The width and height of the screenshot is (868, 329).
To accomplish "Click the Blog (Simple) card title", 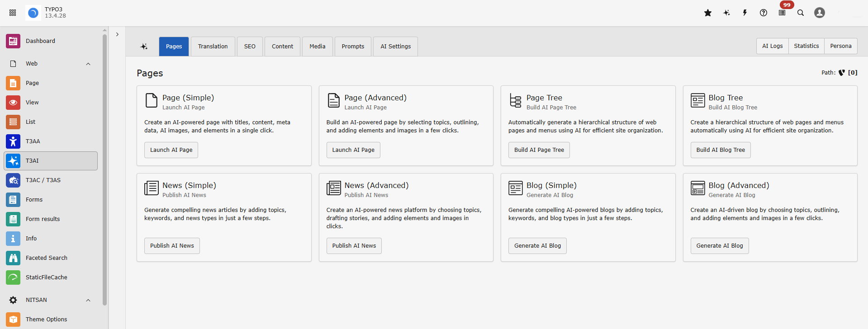I will [551, 185].
